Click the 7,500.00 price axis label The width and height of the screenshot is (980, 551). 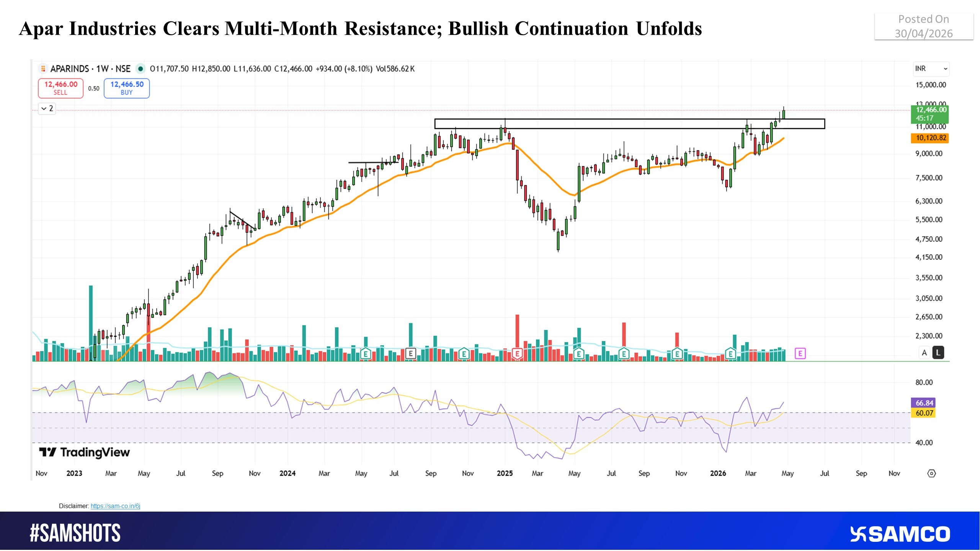929,178
